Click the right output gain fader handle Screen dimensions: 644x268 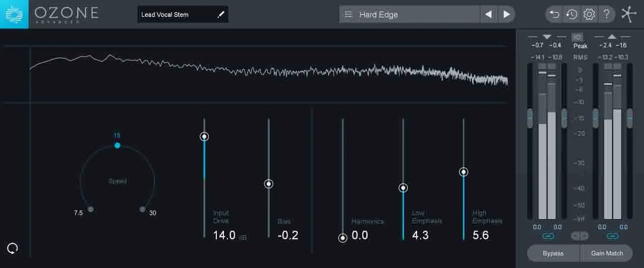[629, 118]
